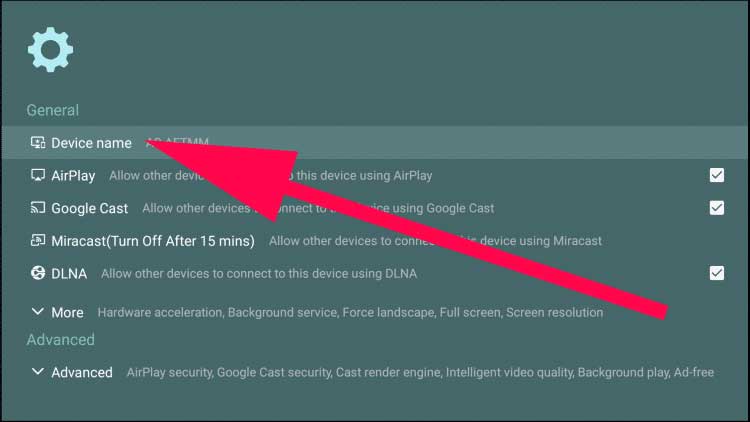Click 'Allow other devices to connect using DLNA' text
Screen dimensions: 750x422
click(259, 274)
